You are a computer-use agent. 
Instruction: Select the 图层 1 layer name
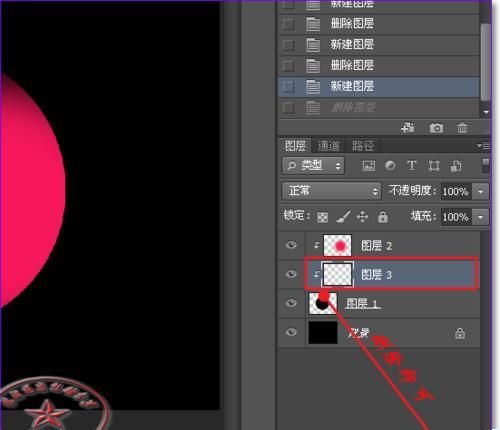[363, 304]
